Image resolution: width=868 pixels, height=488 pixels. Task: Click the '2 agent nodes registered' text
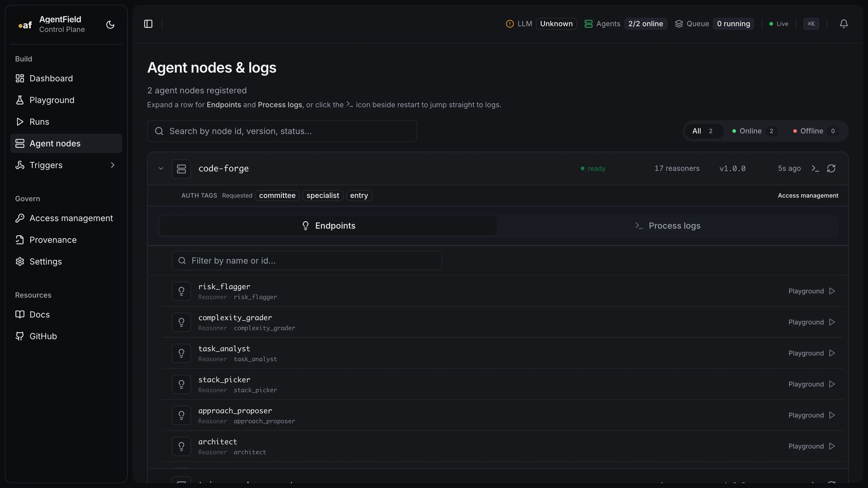(x=197, y=91)
